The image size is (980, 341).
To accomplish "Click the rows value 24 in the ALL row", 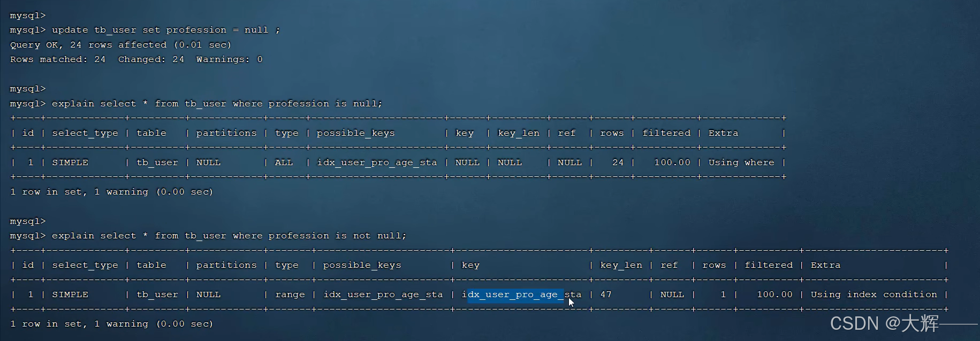I will [618, 162].
